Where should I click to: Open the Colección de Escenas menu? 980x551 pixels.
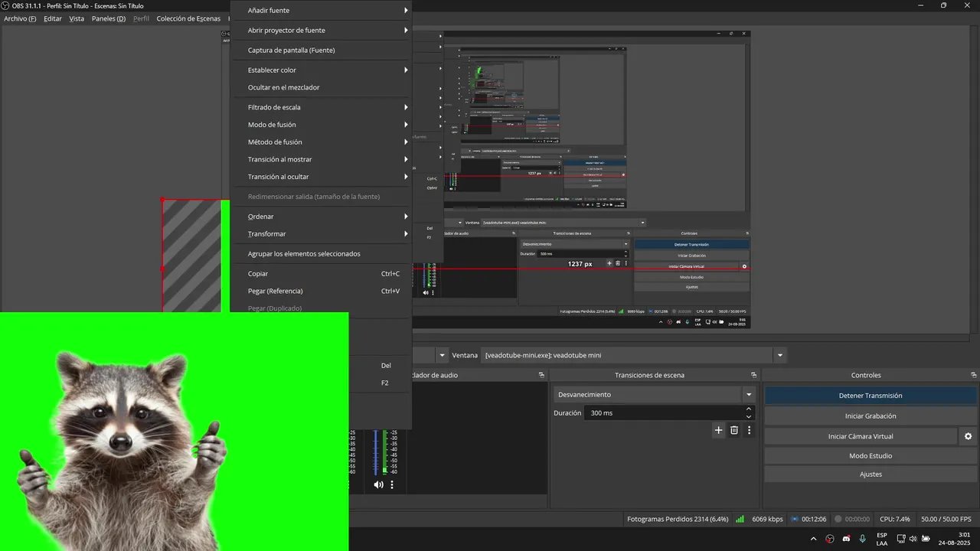pos(188,18)
